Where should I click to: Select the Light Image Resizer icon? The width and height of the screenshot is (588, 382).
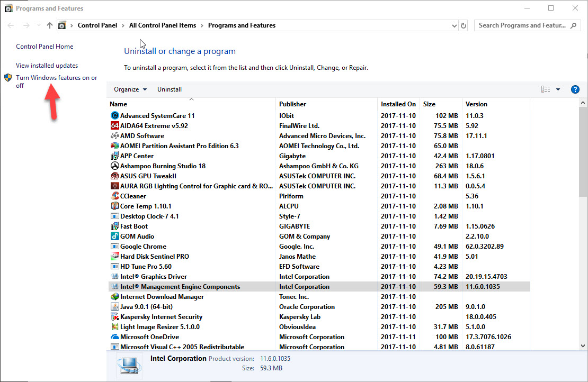click(115, 327)
